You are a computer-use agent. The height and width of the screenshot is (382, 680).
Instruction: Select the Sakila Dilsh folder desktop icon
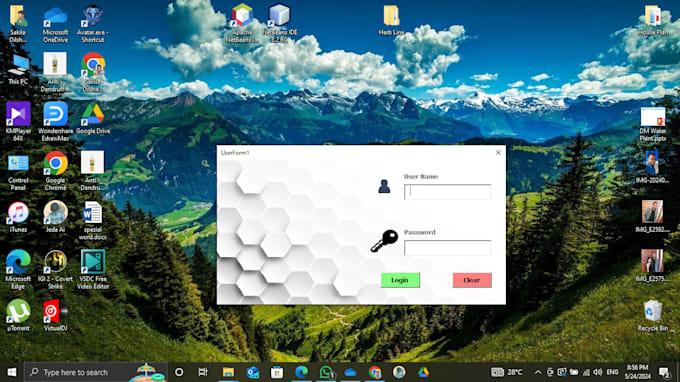[x=18, y=24]
